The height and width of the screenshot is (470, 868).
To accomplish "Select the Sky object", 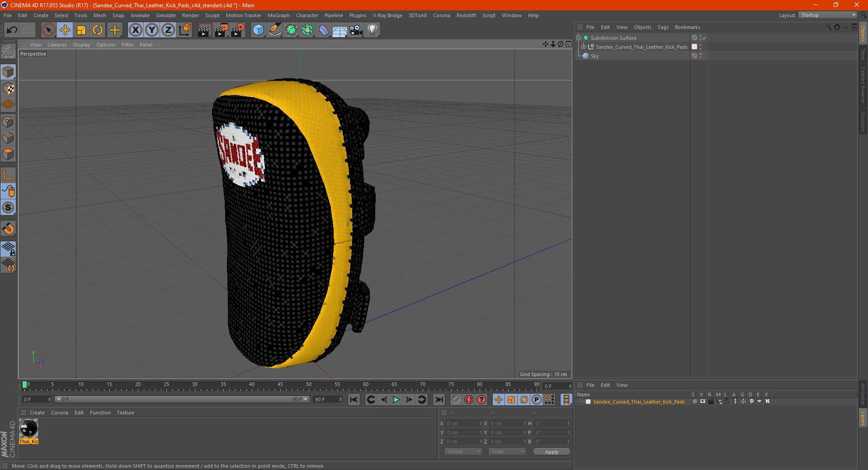I will coord(594,56).
